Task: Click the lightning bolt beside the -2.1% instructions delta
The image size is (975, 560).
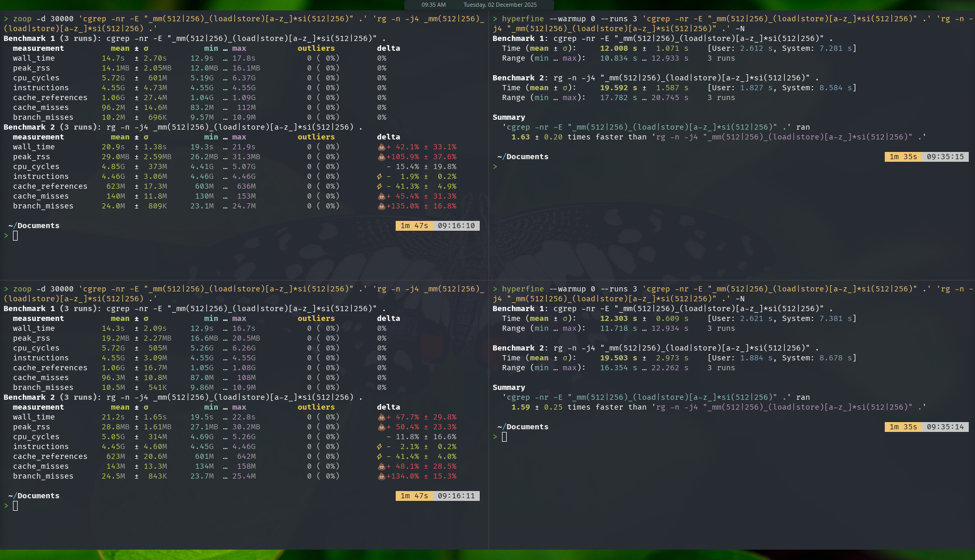Action: pos(380,447)
